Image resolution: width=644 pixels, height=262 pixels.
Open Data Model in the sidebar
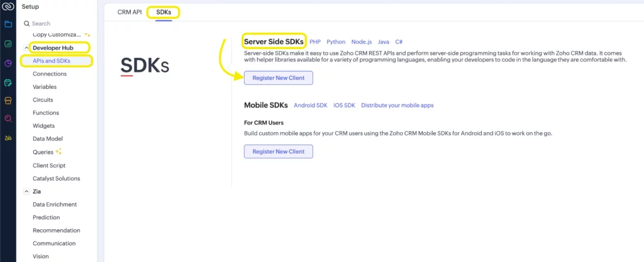click(x=48, y=139)
